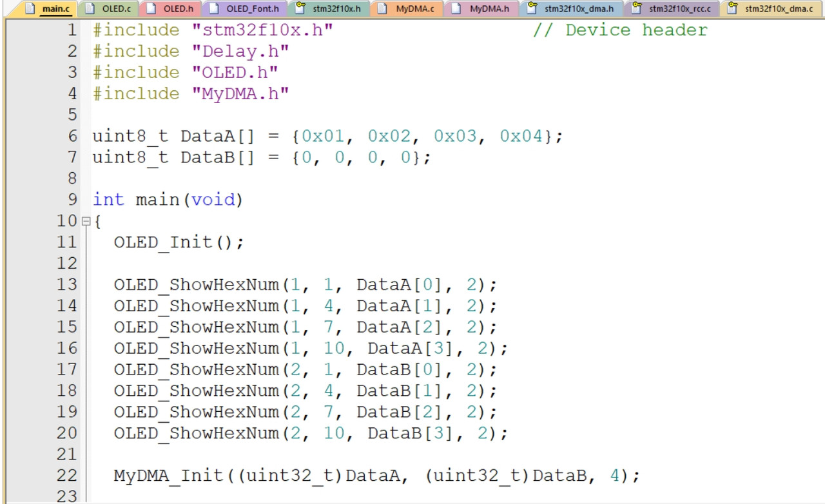Open the OLED.c tab
Image resolution: width=825 pixels, height=504 pixels.
107,9
